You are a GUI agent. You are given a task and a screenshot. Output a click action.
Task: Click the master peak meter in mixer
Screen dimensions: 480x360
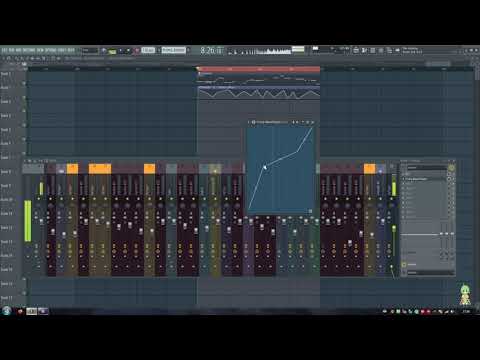[x=28, y=221]
